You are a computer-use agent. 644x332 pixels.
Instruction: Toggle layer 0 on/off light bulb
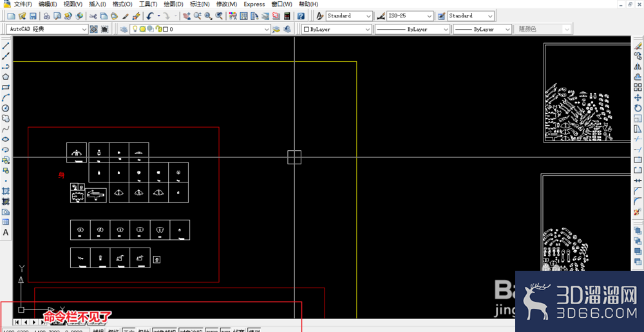point(135,29)
